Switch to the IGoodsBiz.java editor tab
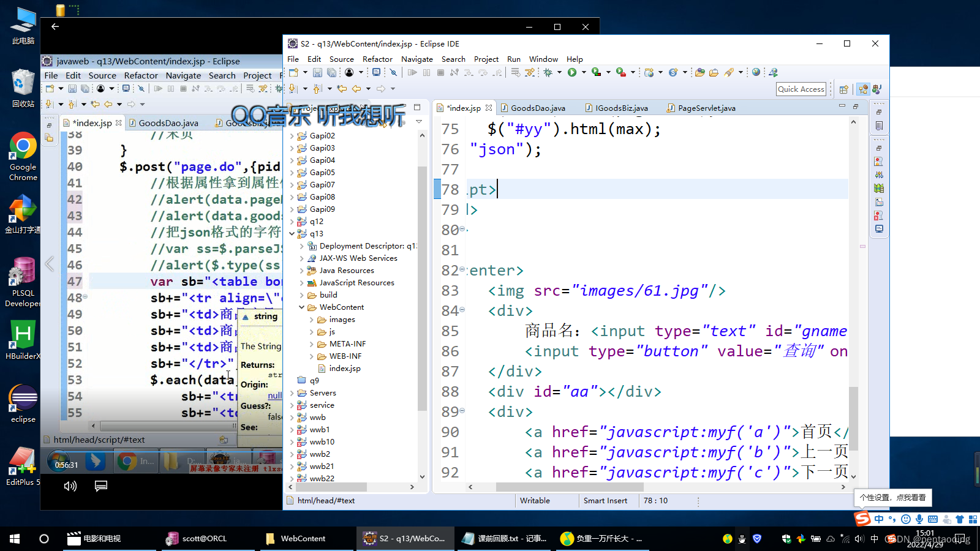This screenshot has width=980, height=551. 616,108
